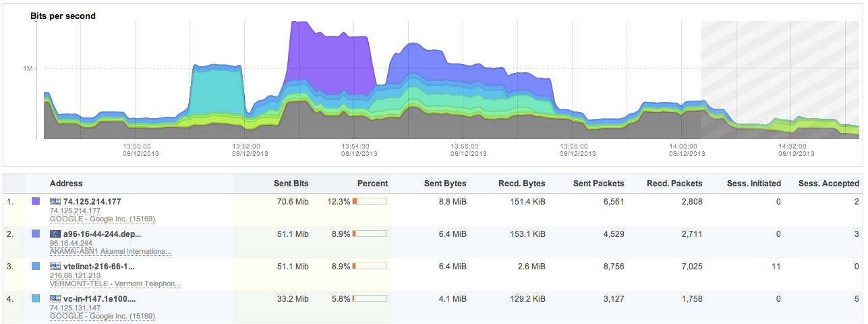Click the 216.66.121.213 IP address link

coord(75,275)
